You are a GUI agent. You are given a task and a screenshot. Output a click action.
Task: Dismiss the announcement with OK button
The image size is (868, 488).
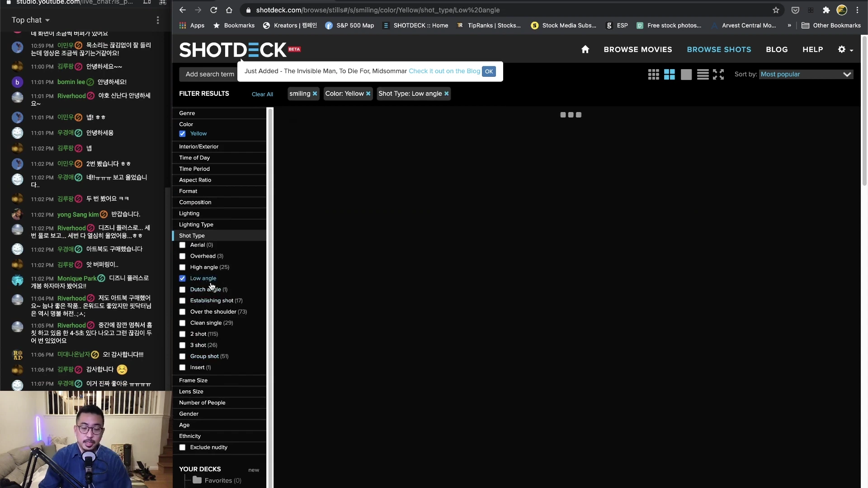coord(489,71)
